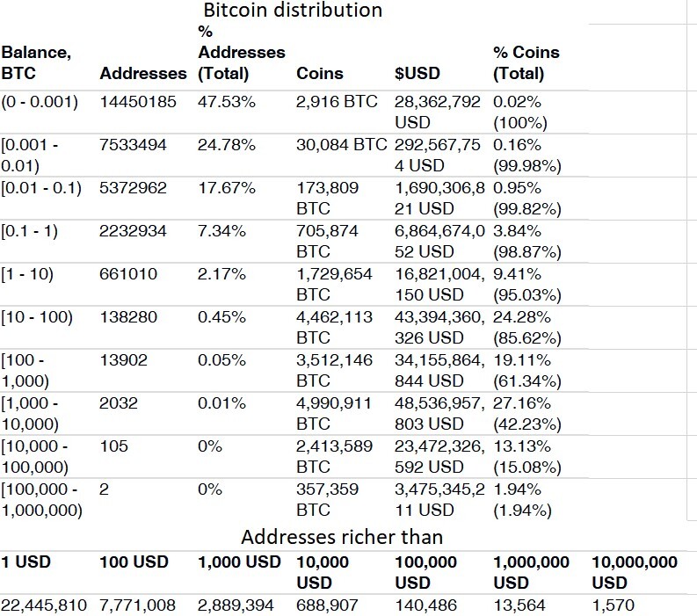Click the 4,990,911 BTC cell
Viewport: 697px width, 616px height.
(334, 413)
